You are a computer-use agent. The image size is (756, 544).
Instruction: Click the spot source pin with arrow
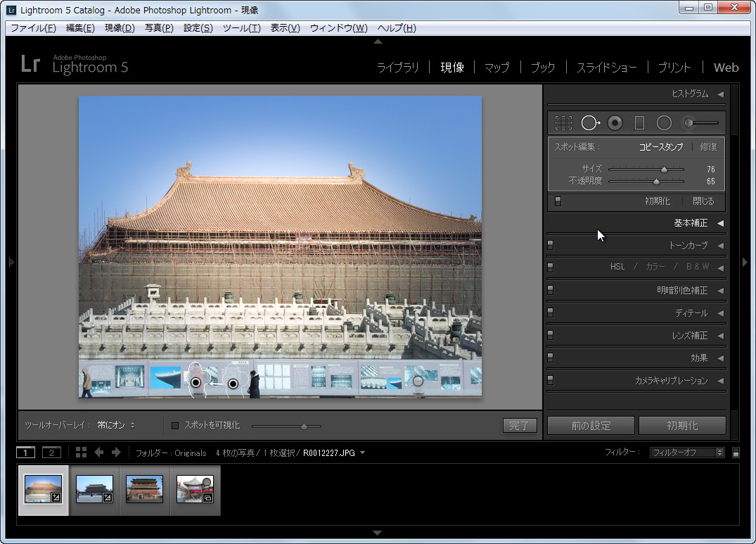pyautogui.click(x=233, y=384)
